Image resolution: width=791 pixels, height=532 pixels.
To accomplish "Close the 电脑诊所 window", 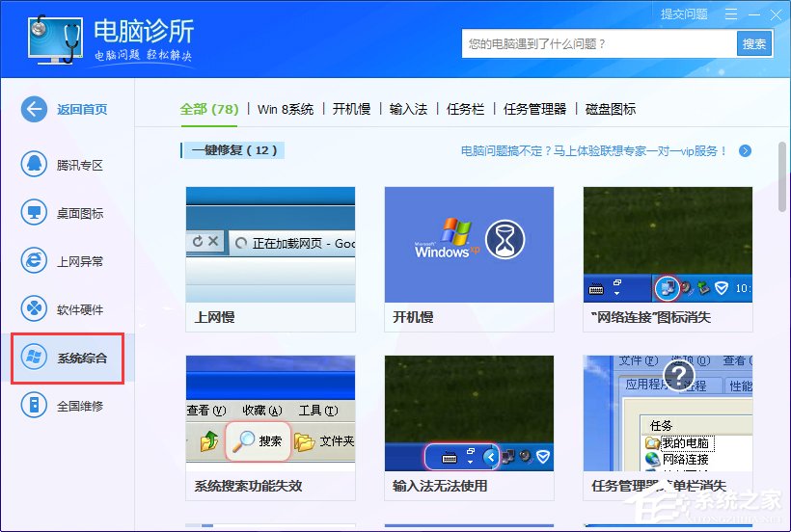I will pyautogui.click(x=776, y=14).
